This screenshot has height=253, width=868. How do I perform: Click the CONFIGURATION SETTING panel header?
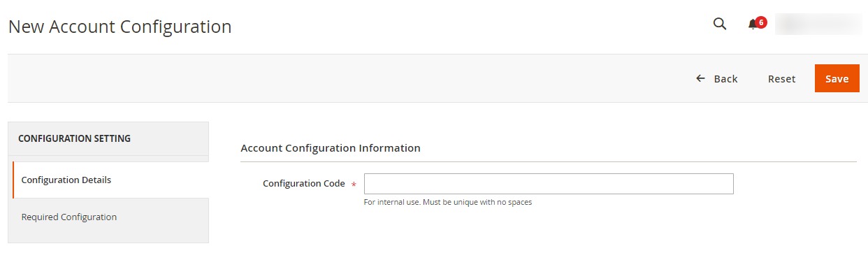[x=108, y=138]
